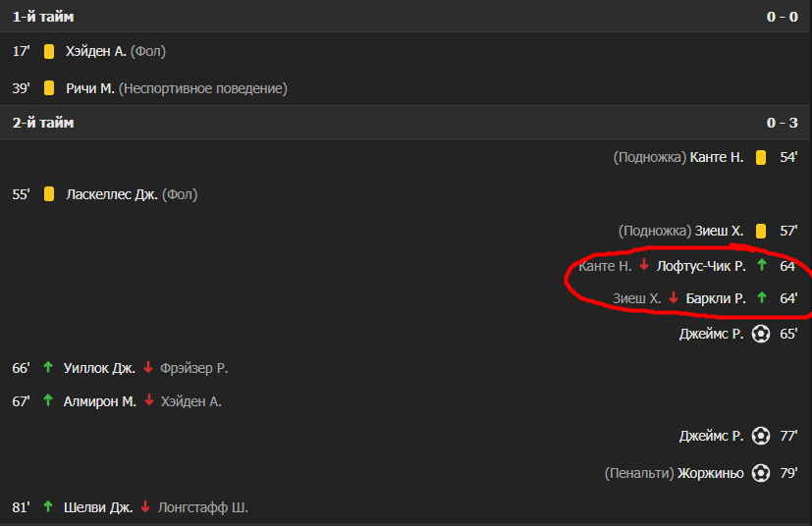Click substituted-off player Фрэйзер Р.
Image resolution: width=812 pixels, height=526 pixels.
(193, 368)
